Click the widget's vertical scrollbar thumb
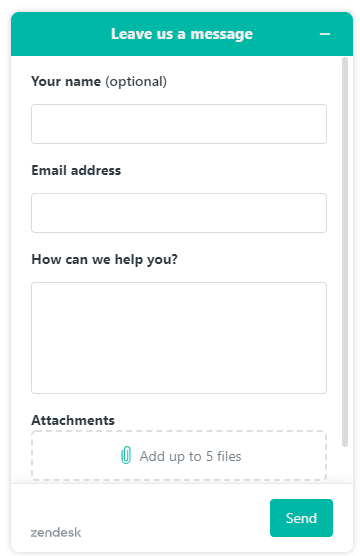The image size is (360, 556). [345, 252]
